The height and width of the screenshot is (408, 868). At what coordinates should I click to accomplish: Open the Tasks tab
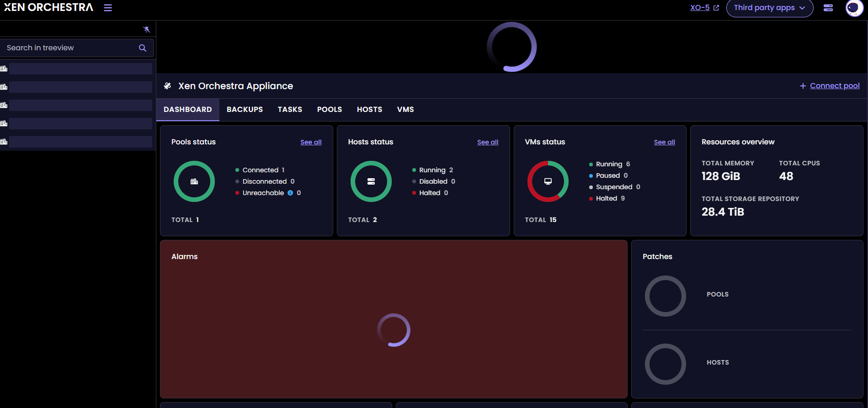click(x=290, y=110)
